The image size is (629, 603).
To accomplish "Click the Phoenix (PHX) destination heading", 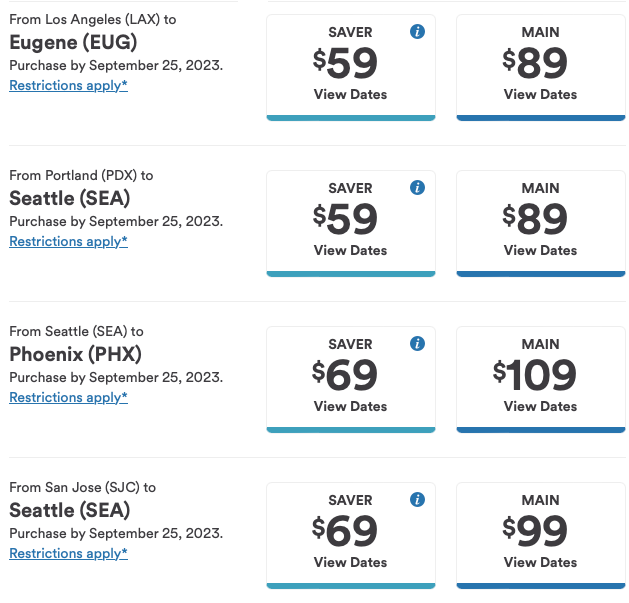I will click(75, 354).
